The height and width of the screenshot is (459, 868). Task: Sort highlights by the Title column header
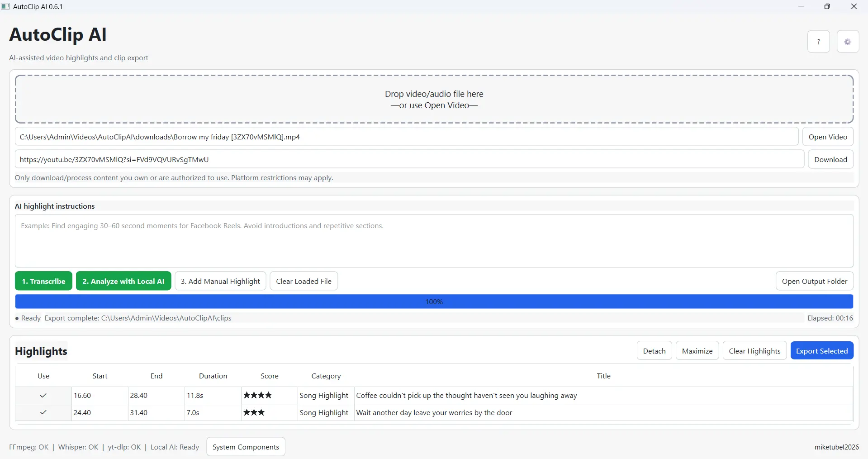tap(603, 376)
